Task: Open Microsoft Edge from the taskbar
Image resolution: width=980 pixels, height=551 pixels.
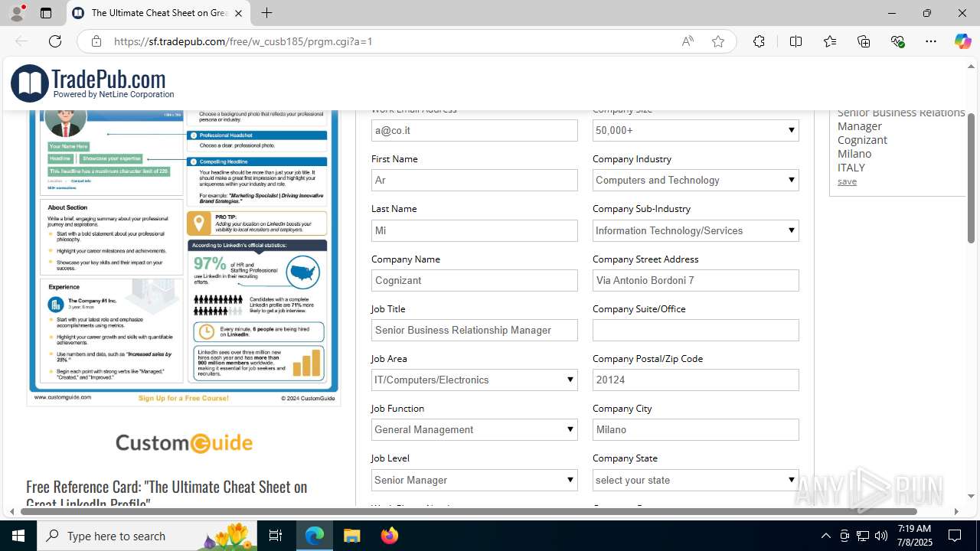Action: [315, 536]
